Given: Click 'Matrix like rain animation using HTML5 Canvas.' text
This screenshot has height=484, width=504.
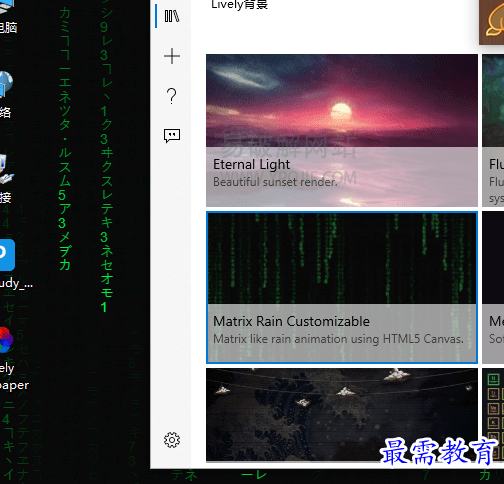Looking at the screenshot, I should pos(338,339).
